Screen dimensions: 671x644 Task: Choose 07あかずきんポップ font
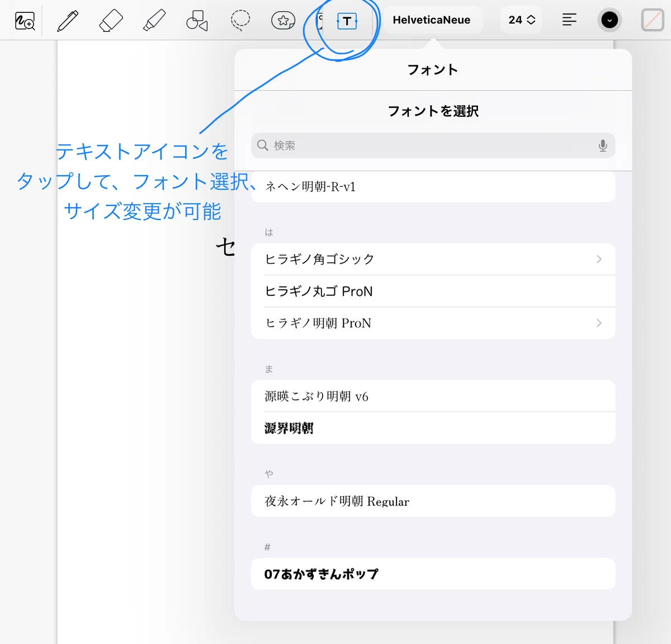(x=433, y=574)
